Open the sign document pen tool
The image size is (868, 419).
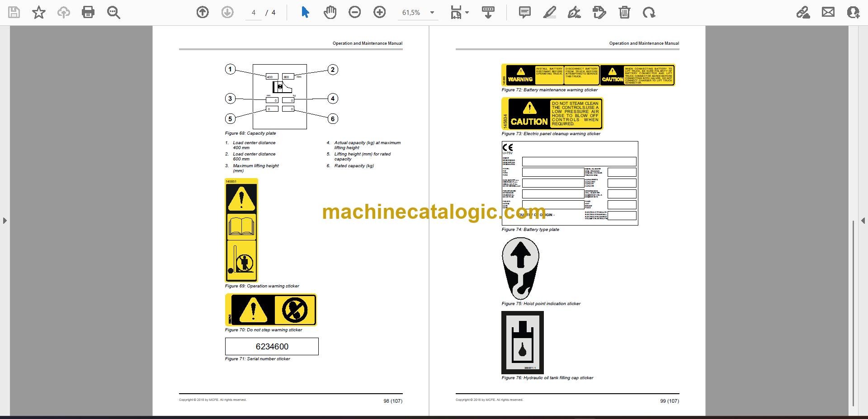pos(574,13)
